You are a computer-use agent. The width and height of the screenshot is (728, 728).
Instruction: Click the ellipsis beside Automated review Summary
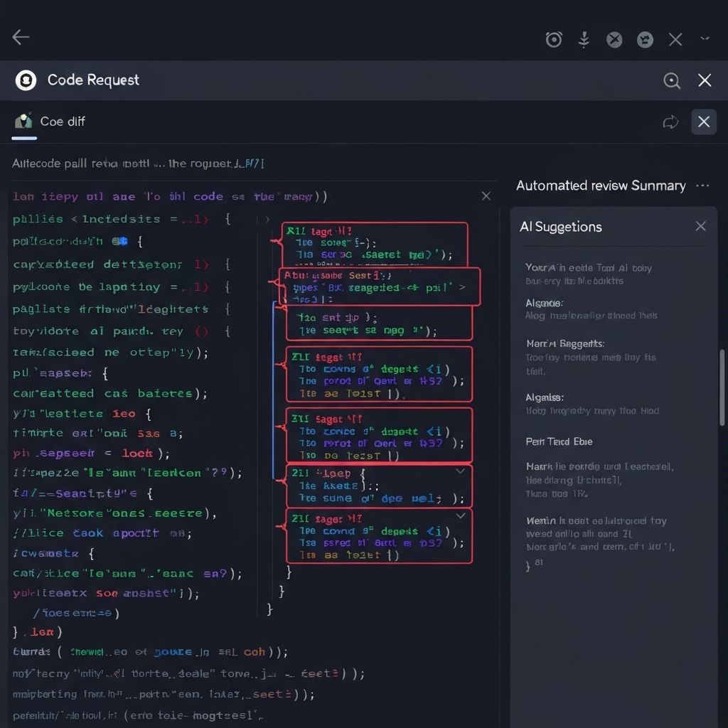pos(702,185)
